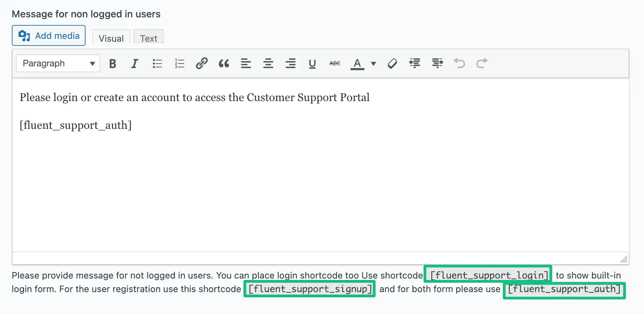Underline the selected text
The height and width of the screenshot is (314, 644).
312,64
